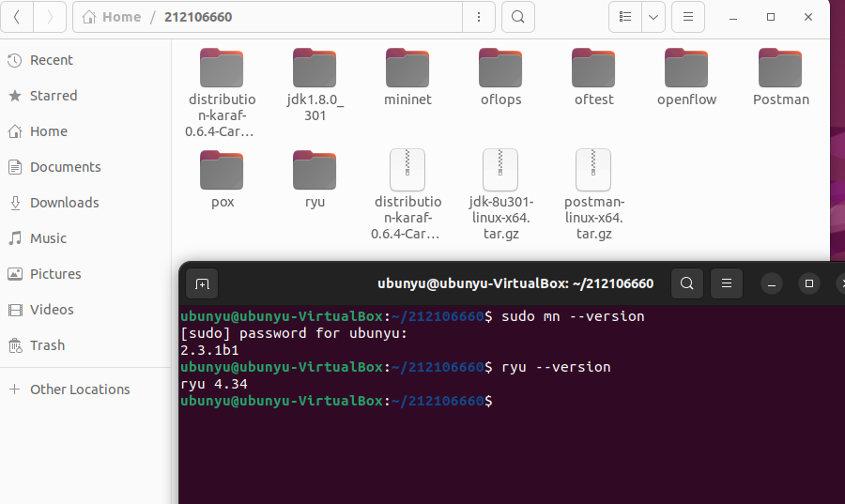Image resolution: width=845 pixels, height=504 pixels.
Task: Open the Files hamburger menu
Action: coord(688,17)
